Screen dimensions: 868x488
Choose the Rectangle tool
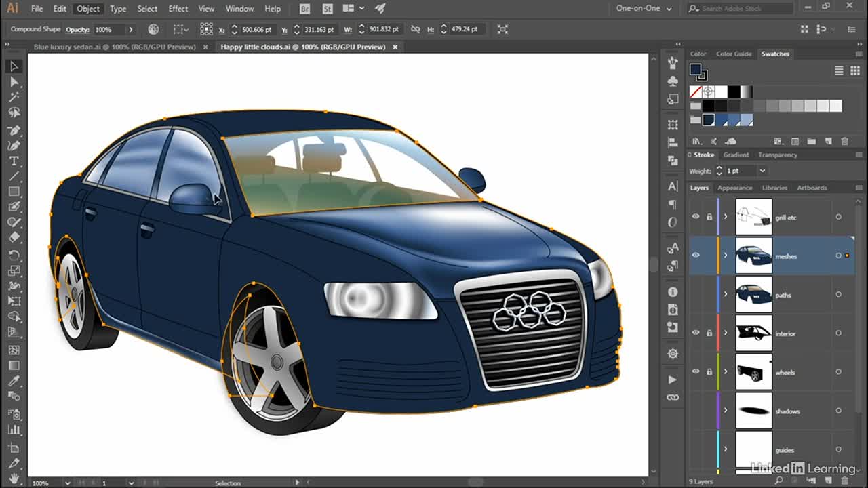[x=14, y=192]
